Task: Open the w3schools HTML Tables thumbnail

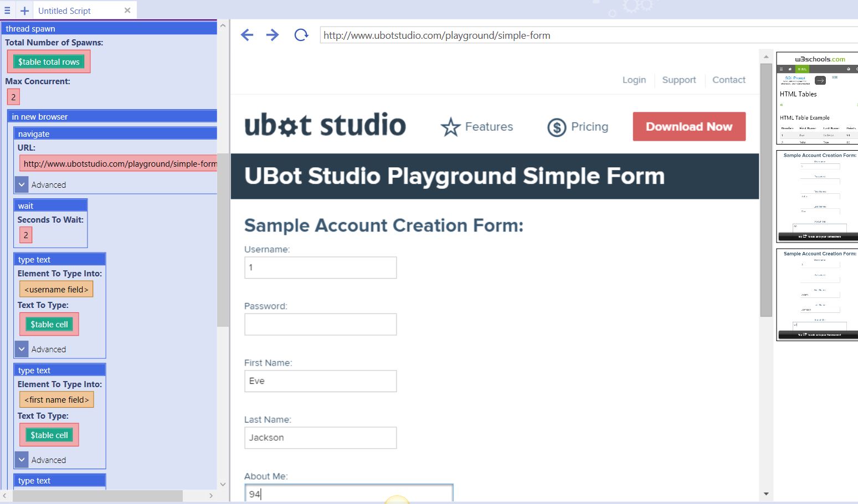Action: [818, 99]
